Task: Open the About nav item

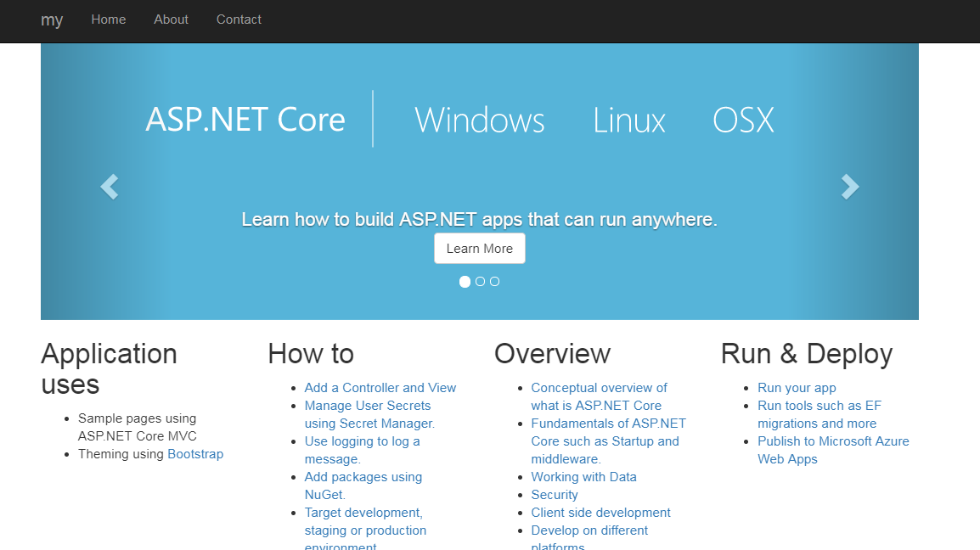Action: [x=172, y=20]
